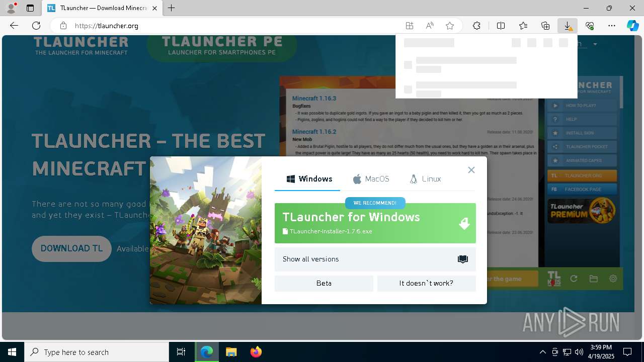This screenshot has height=362, width=644.
Task: Open Task View on the taskbar
Action: [x=181, y=352]
